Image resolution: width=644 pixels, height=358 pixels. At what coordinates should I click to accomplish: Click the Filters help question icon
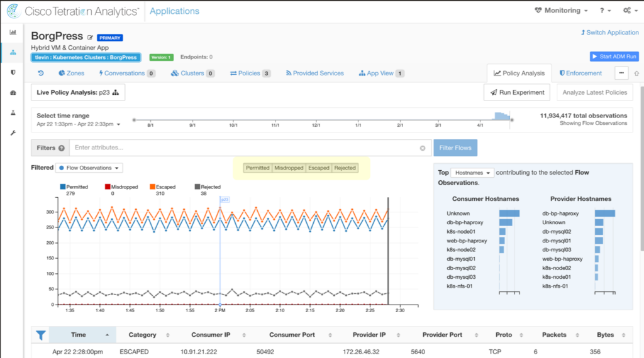[62, 148]
